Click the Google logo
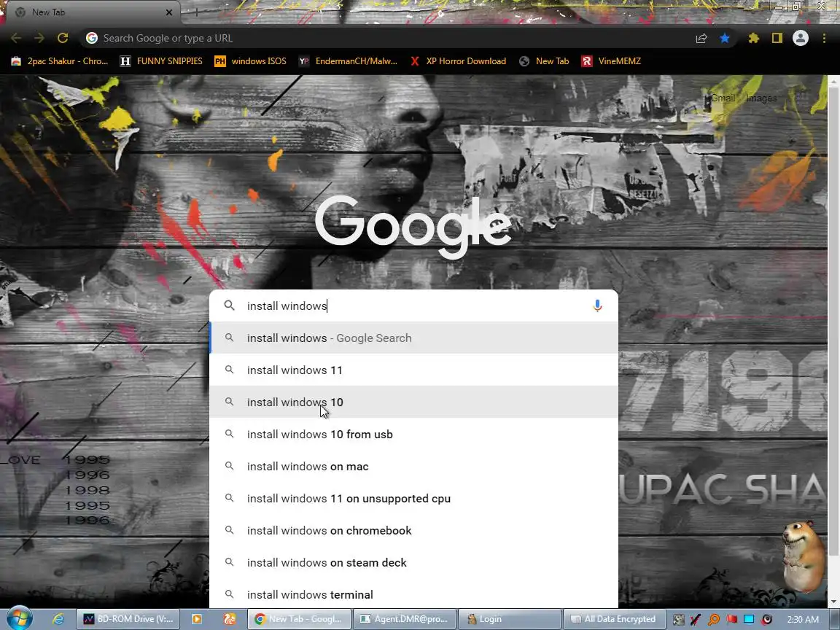 (413, 226)
